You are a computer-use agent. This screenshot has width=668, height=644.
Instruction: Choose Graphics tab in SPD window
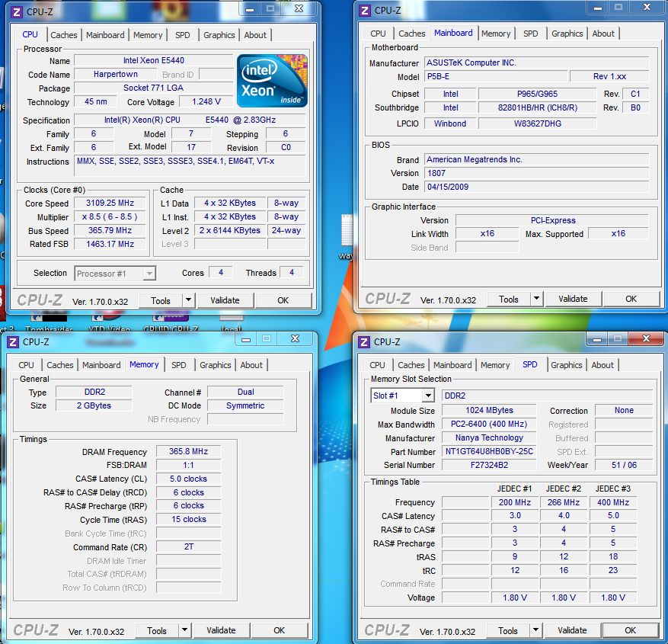point(566,365)
